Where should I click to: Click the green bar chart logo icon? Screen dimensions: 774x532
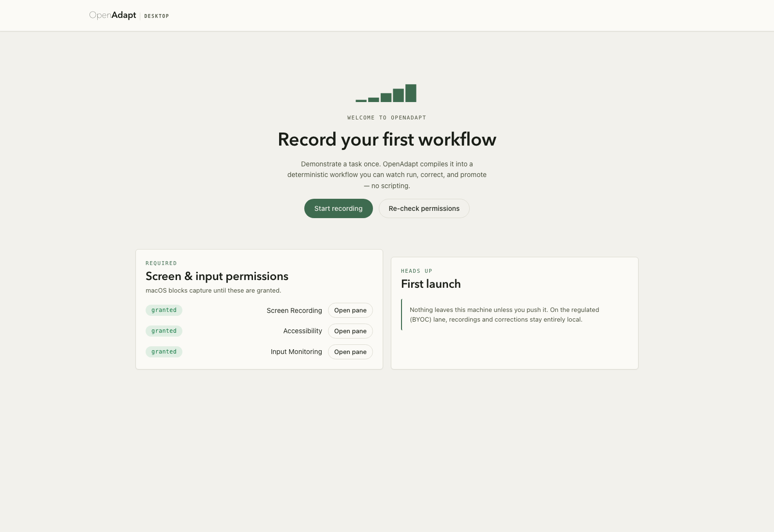(x=386, y=93)
